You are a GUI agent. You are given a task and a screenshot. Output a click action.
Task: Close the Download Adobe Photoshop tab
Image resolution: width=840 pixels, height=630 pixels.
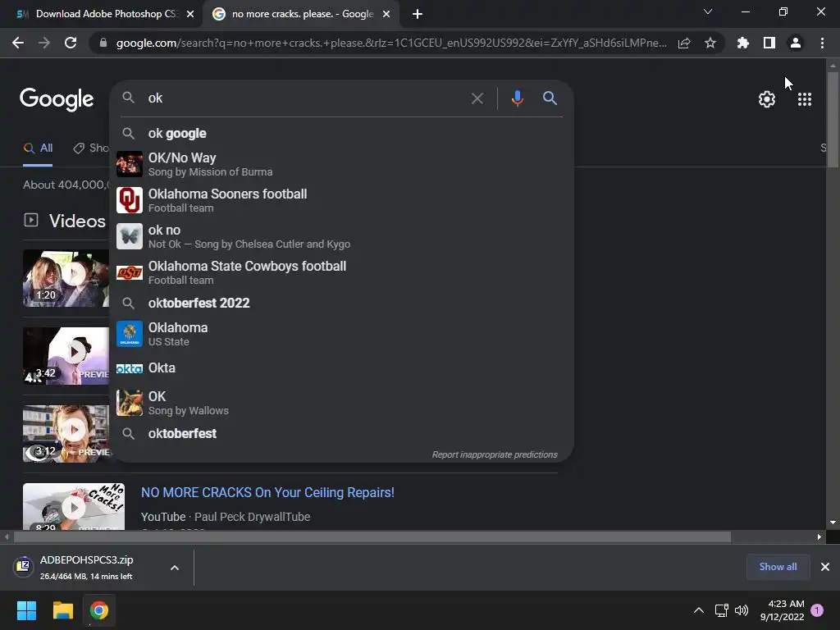(190, 14)
